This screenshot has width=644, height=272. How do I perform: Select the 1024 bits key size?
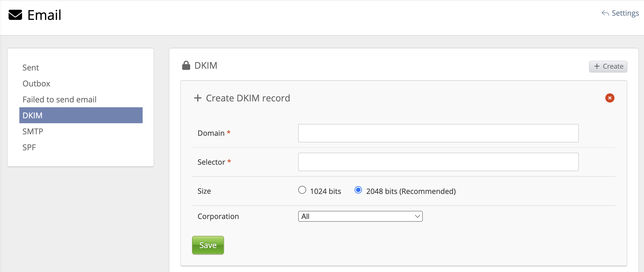(302, 190)
